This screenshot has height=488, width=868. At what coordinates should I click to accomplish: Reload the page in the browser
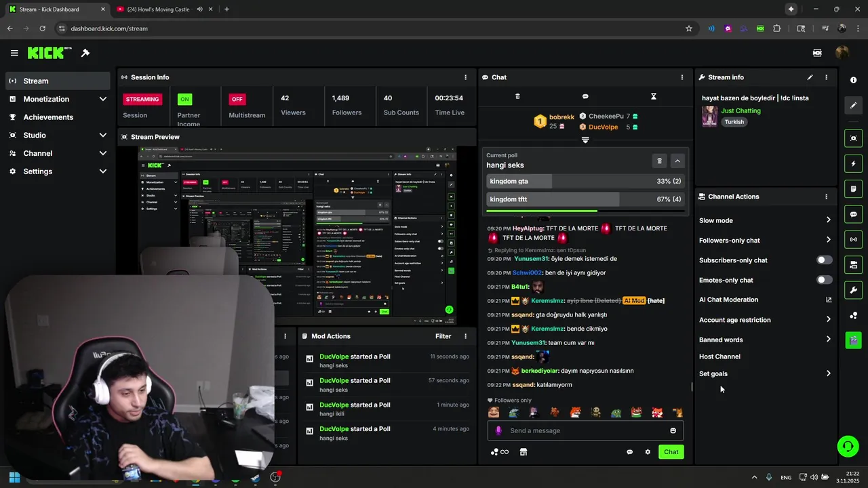coord(42,28)
